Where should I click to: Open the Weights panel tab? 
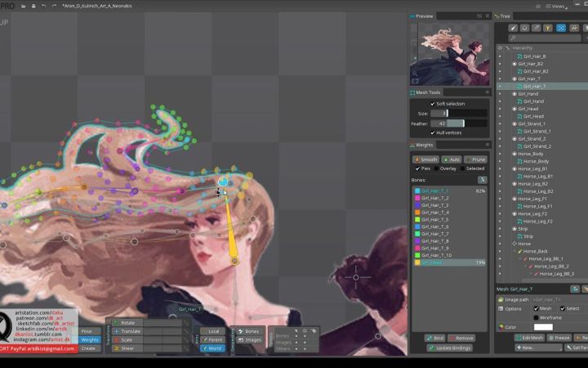coord(422,145)
